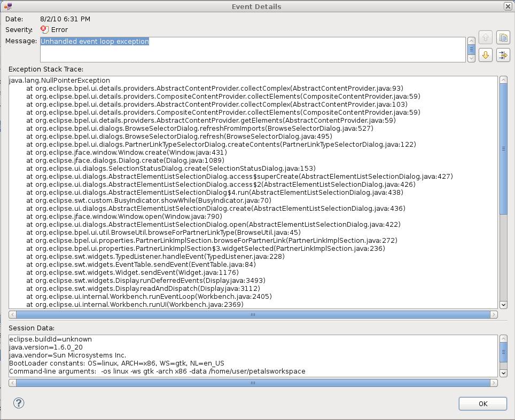Click the window icon in title bar
The image size is (515, 420).
coord(8,6)
